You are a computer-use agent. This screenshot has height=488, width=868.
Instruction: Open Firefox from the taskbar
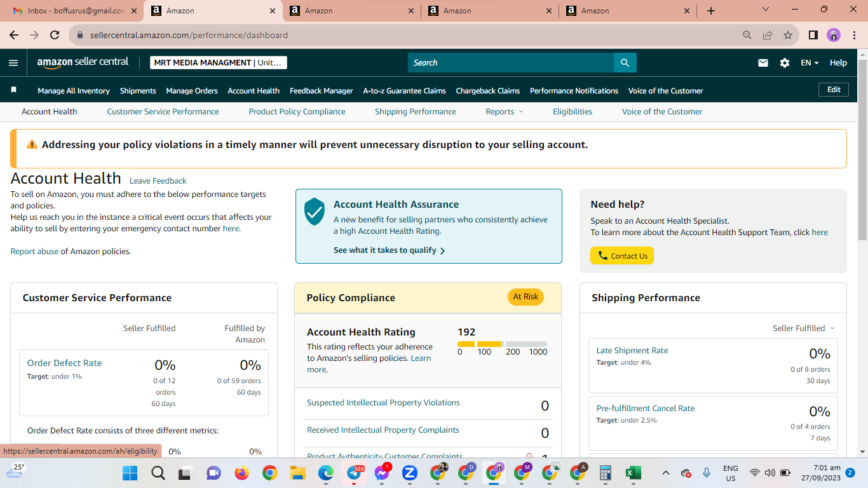tap(241, 473)
